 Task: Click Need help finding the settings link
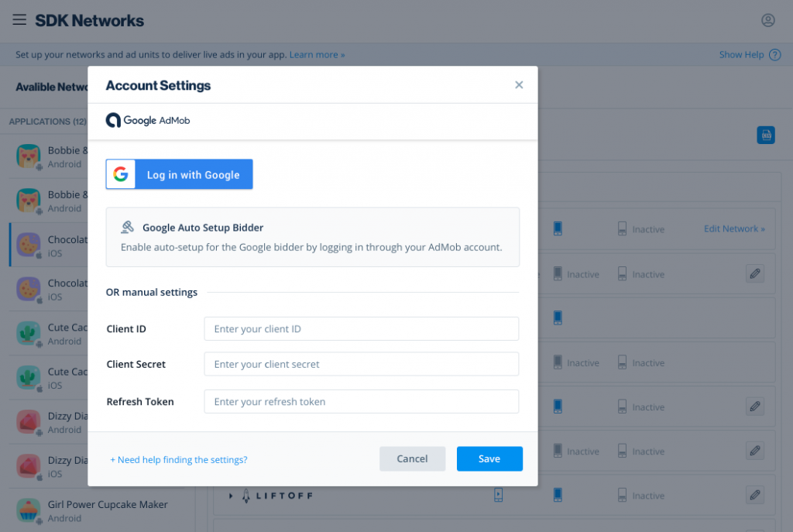click(x=179, y=459)
